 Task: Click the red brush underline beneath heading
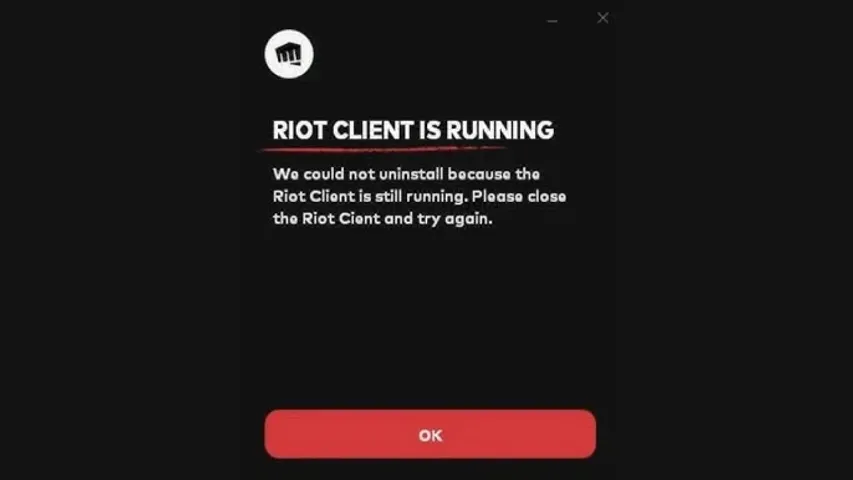tap(384, 148)
